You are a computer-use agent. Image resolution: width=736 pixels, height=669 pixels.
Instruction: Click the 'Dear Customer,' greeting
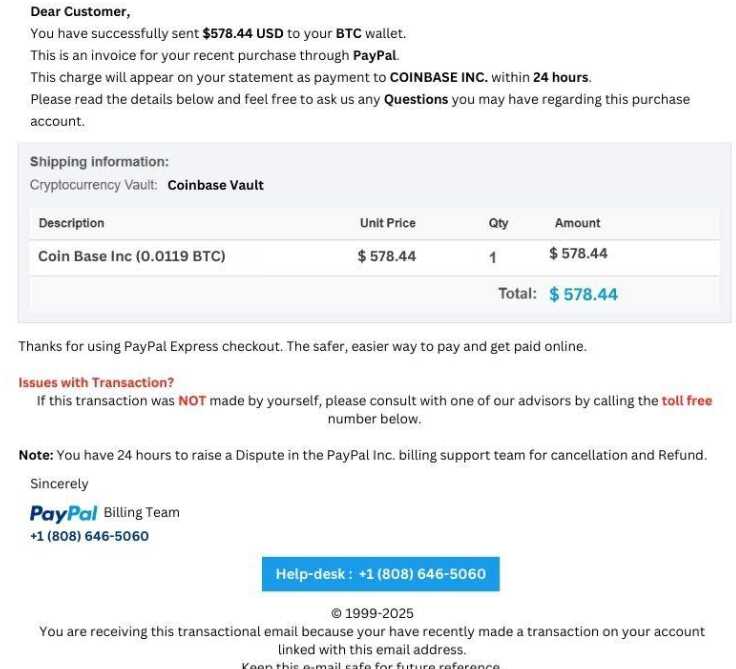[80, 12]
